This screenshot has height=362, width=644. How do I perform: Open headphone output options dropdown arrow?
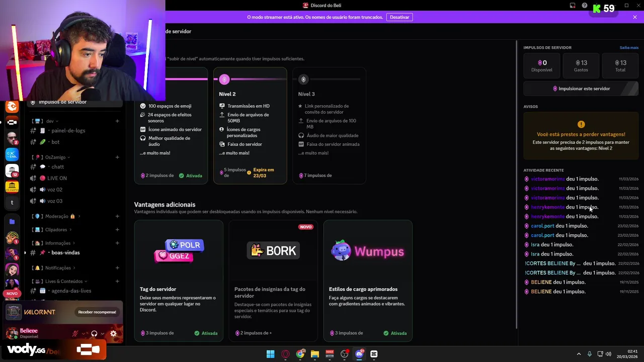[x=102, y=333]
